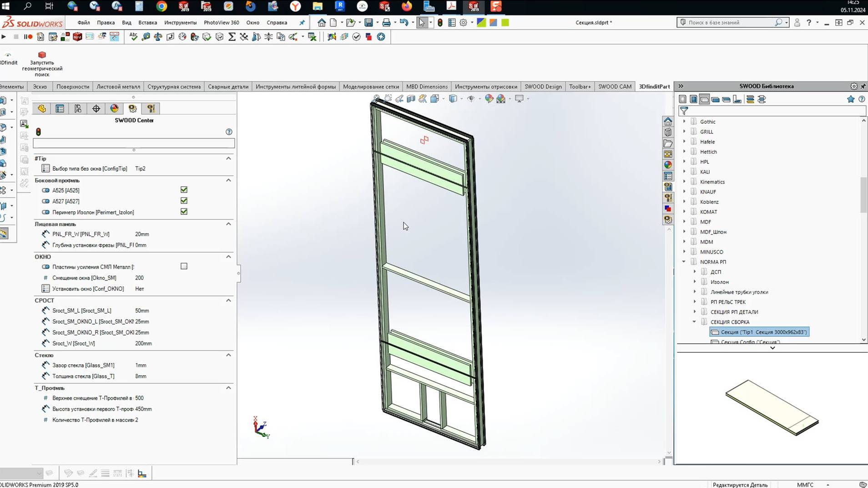Image resolution: width=868 pixels, height=488 pixels.
Task: Click the SWOOD Center gear icon tab
Action: click(132, 108)
